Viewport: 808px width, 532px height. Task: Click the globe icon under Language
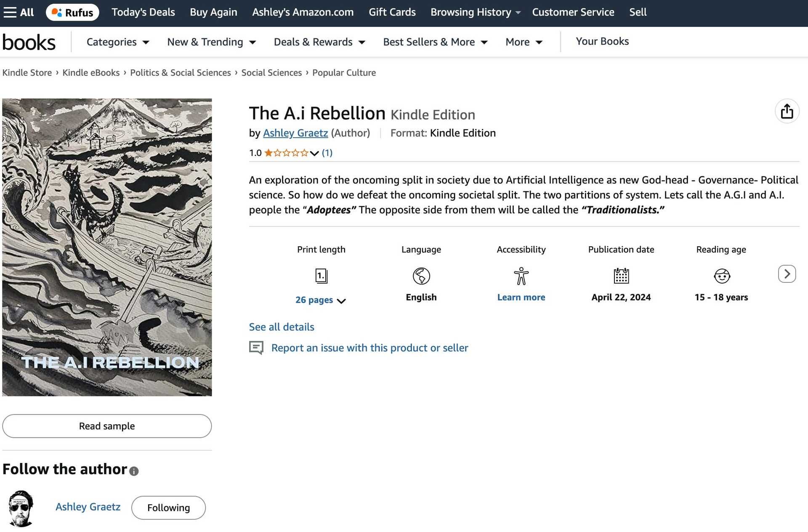click(x=421, y=276)
